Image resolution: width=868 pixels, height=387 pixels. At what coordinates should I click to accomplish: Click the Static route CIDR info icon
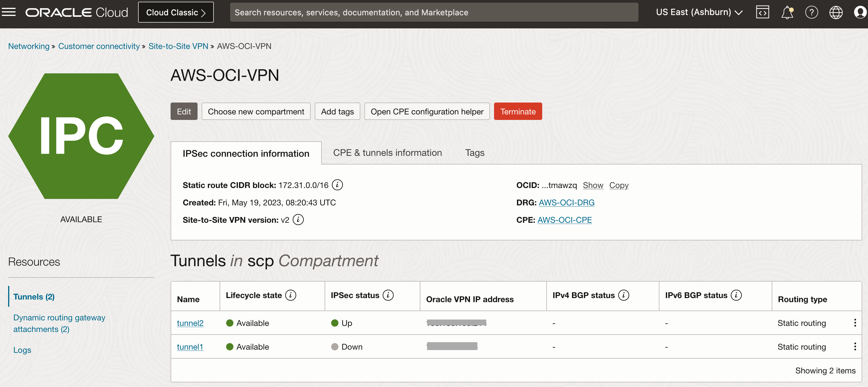click(337, 185)
